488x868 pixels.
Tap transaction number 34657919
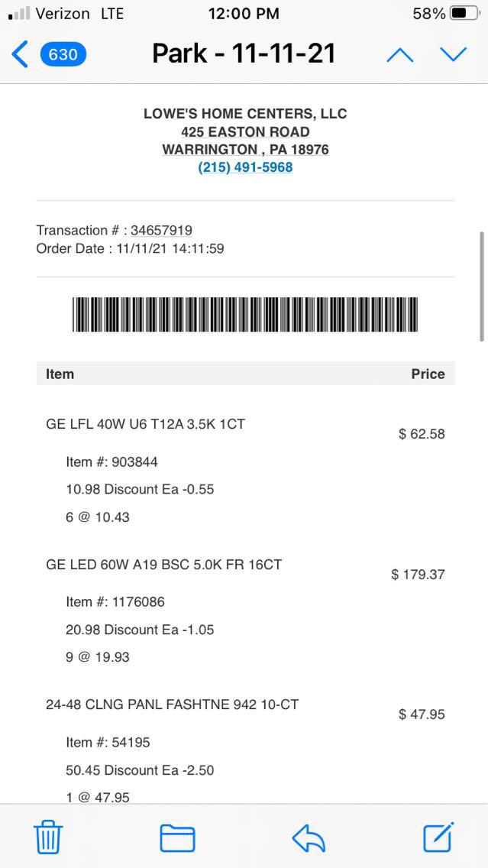pyautogui.click(x=161, y=230)
